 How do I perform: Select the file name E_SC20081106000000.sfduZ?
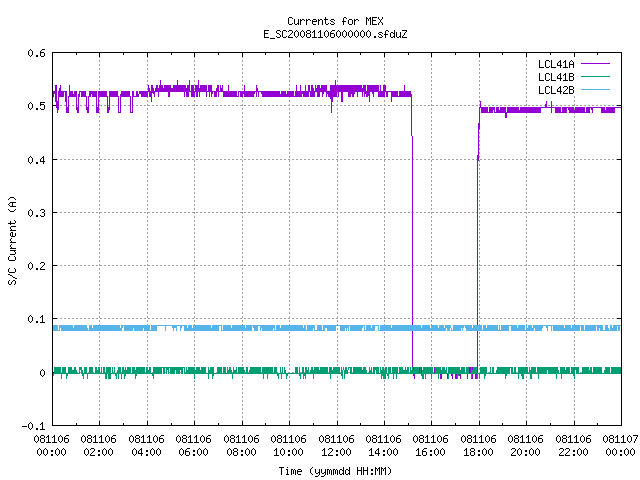pyautogui.click(x=335, y=34)
